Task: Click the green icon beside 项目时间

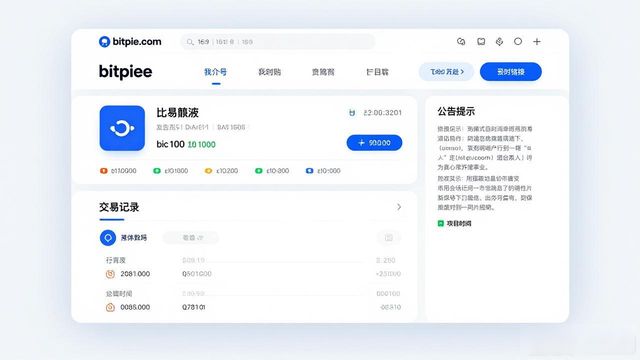Action: (441, 223)
